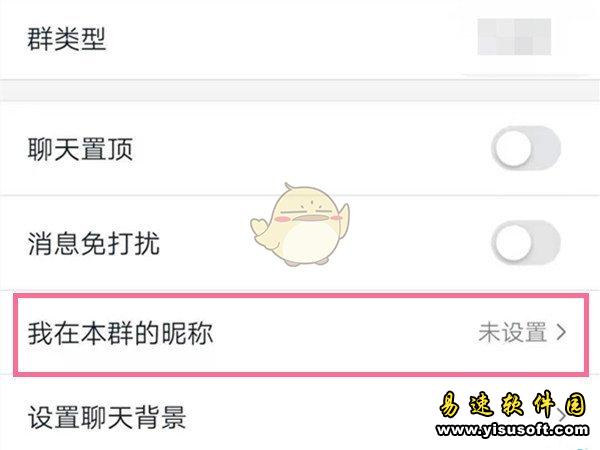
Task: Tap the 未设置 nickname status text
Action: [x=512, y=332]
